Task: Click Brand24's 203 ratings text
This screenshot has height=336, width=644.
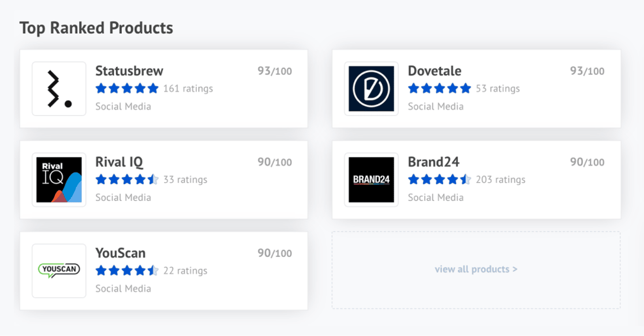Action: (500, 180)
